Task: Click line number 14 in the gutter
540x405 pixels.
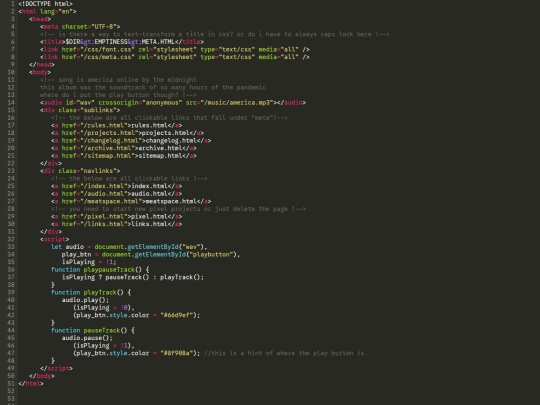Action: coord(11,102)
